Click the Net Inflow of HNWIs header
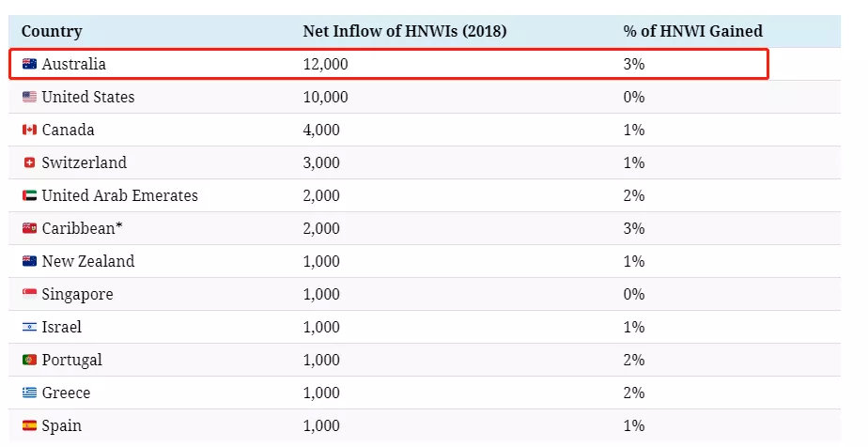The height and width of the screenshot is (447, 868). coord(405,31)
